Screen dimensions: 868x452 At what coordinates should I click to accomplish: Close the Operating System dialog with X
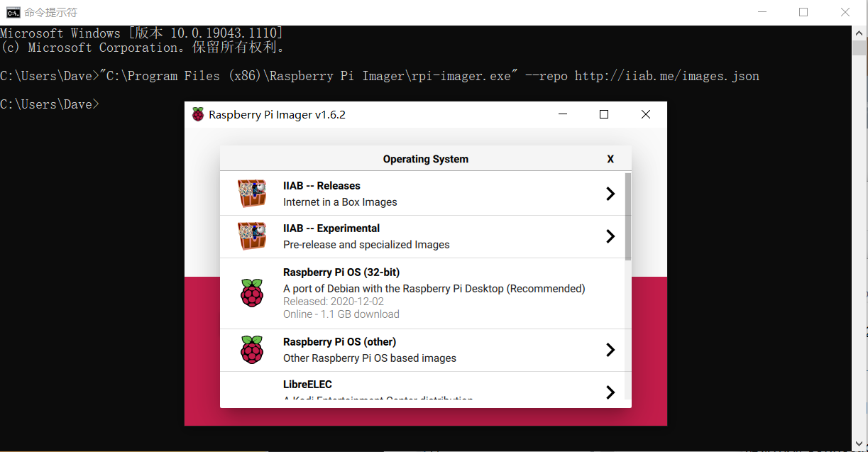pyautogui.click(x=610, y=159)
